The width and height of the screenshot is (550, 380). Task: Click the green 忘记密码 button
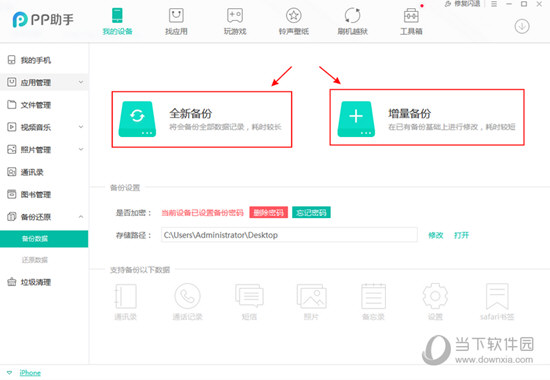[311, 212]
